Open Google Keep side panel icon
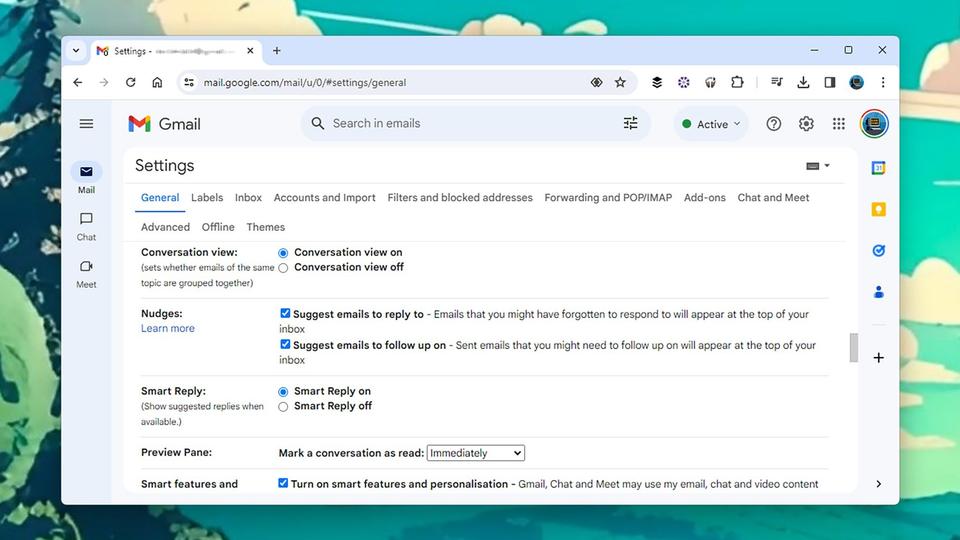This screenshot has height=540, width=960. click(878, 209)
